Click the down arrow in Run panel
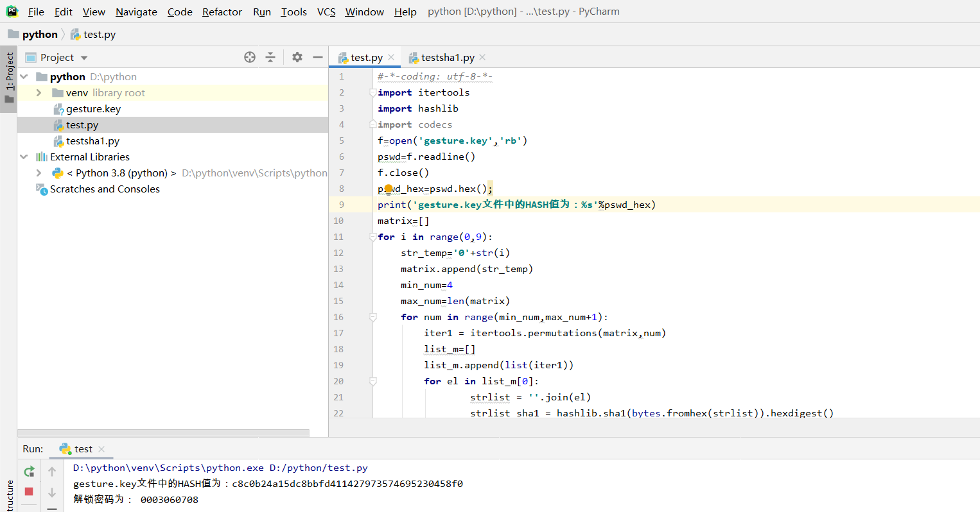Image resolution: width=980 pixels, height=512 pixels. (x=52, y=493)
